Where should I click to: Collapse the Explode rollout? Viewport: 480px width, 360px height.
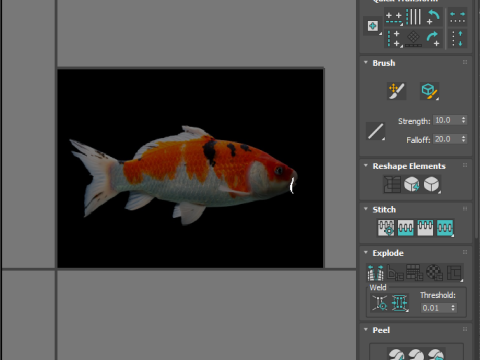(x=366, y=253)
